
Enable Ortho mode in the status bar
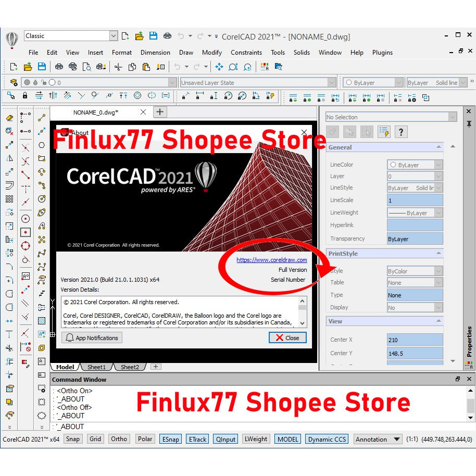coord(119,439)
